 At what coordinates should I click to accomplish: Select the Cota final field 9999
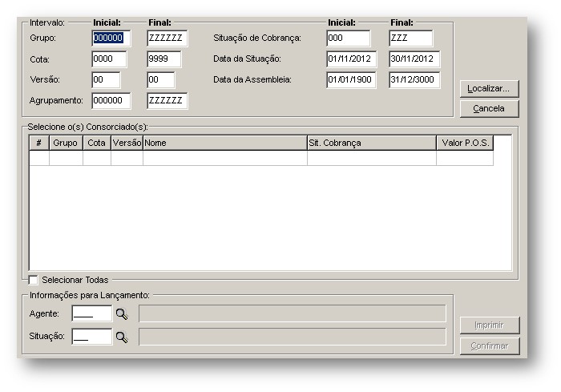[x=164, y=59]
